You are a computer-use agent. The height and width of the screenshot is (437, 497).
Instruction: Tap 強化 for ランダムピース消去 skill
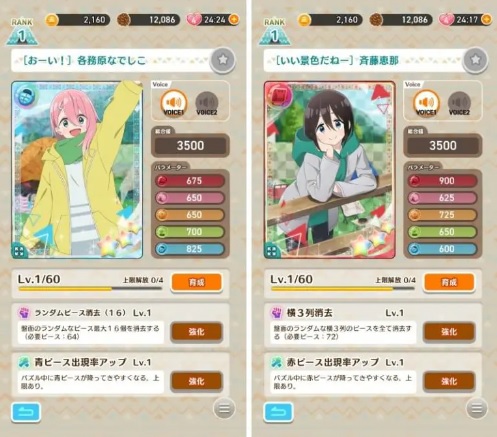click(196, 332)
